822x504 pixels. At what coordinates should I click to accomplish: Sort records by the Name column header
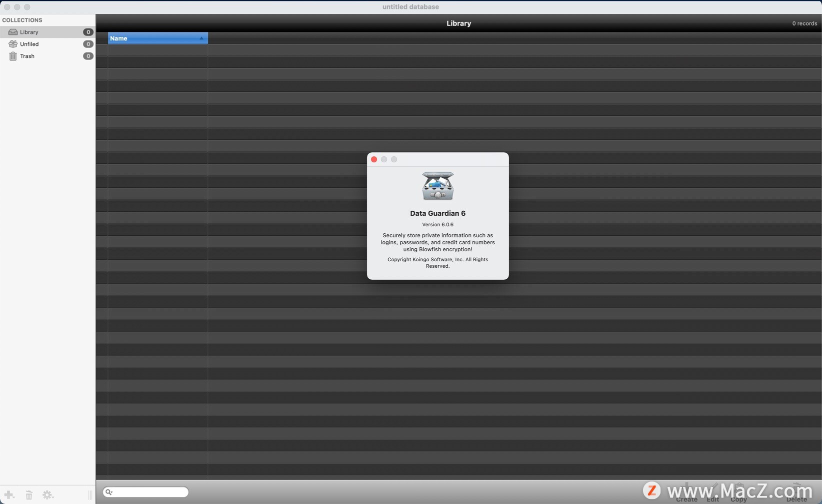pyautogui.click(x=157, y=38)
